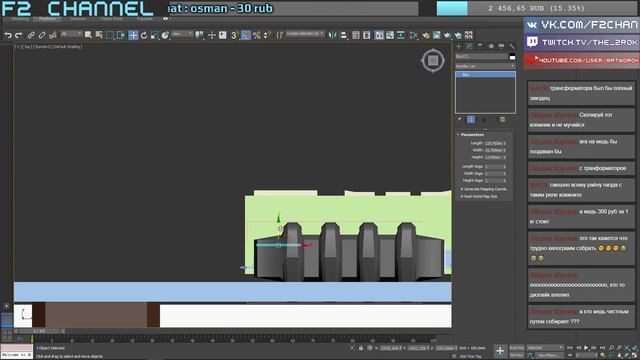
Task: Open the Selected key filter dropdown
Action: (545, 348)
